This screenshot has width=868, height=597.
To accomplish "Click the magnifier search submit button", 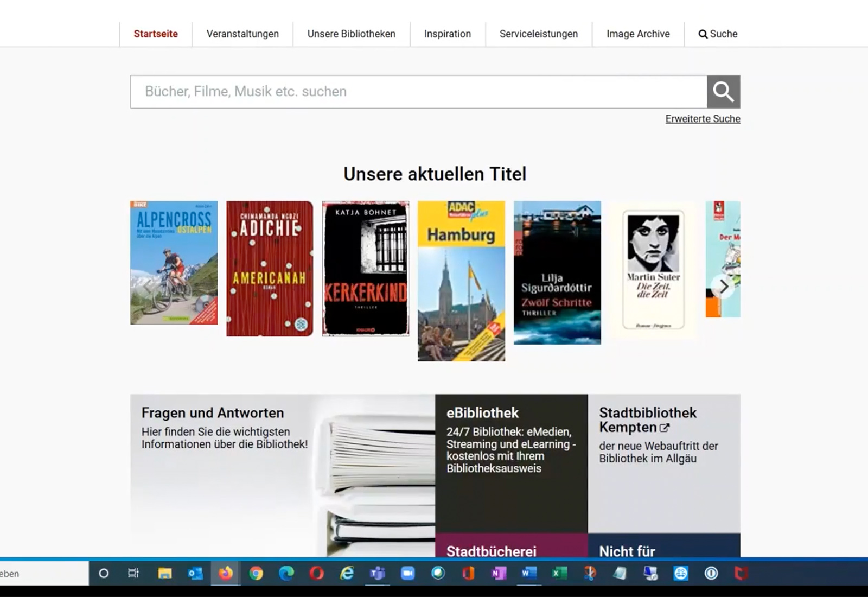I will pyautogui.click(x=723, y=92).
